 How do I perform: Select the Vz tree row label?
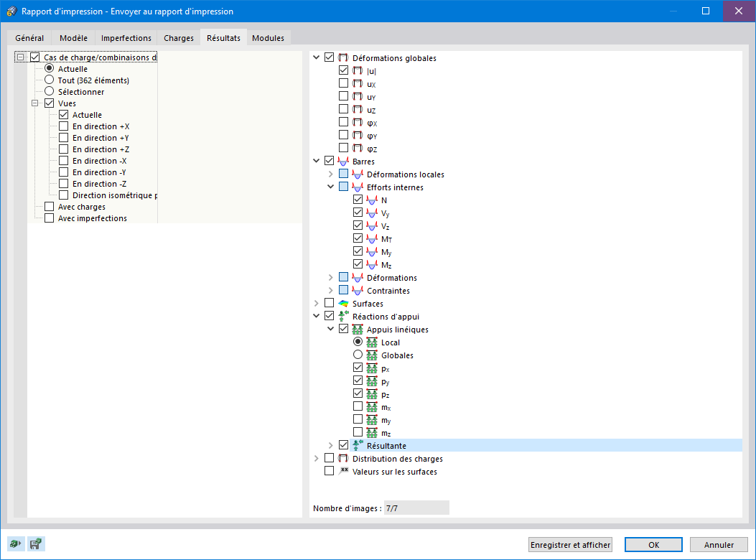386,226
